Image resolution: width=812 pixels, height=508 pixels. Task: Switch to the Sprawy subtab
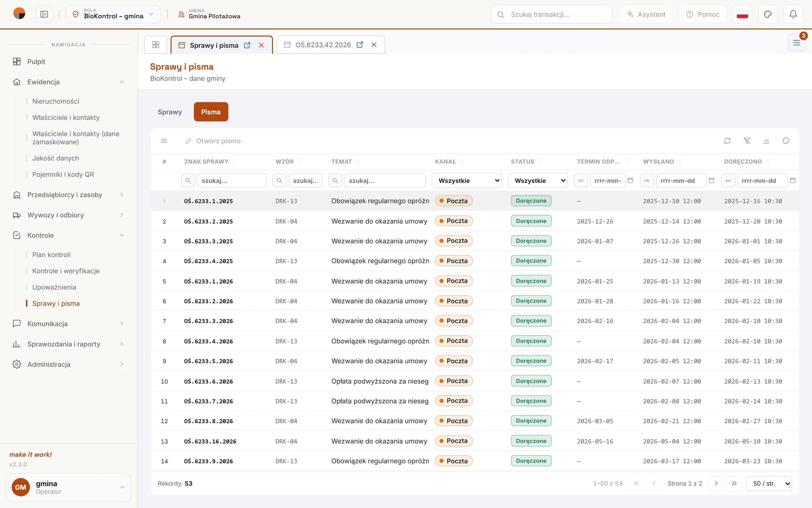[x=170, y=112]
